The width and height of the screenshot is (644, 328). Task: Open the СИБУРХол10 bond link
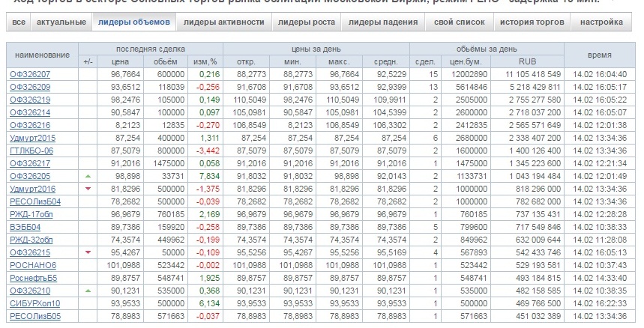click(34, 303)
